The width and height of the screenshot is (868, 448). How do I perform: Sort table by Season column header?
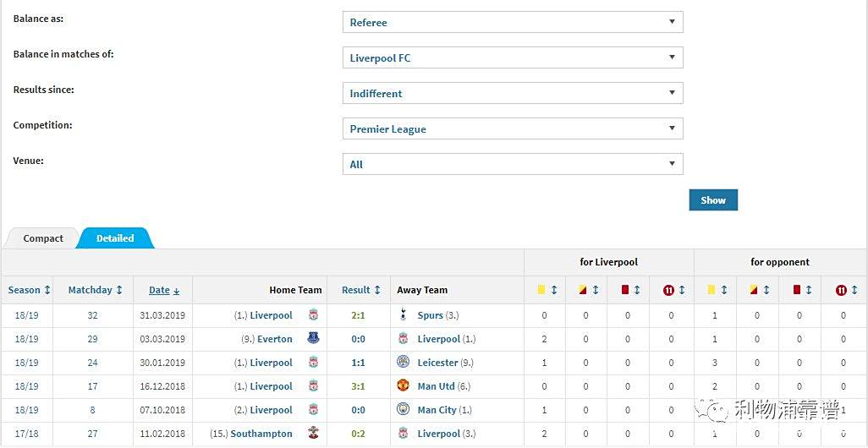(x=29, y=290)
